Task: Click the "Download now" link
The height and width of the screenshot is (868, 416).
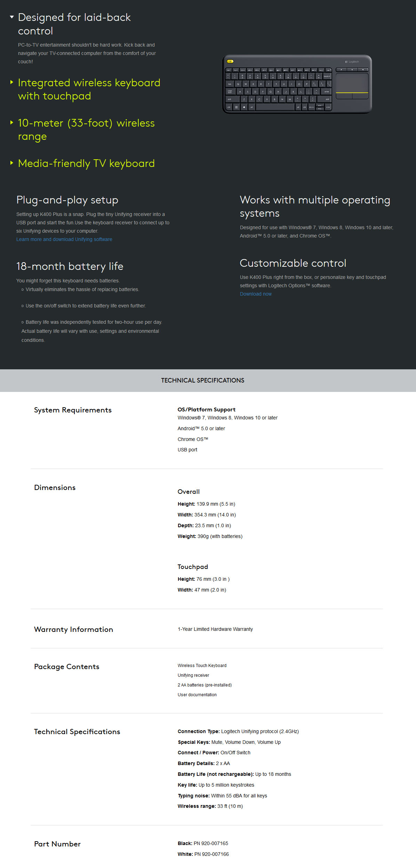Action: (256, 294)
